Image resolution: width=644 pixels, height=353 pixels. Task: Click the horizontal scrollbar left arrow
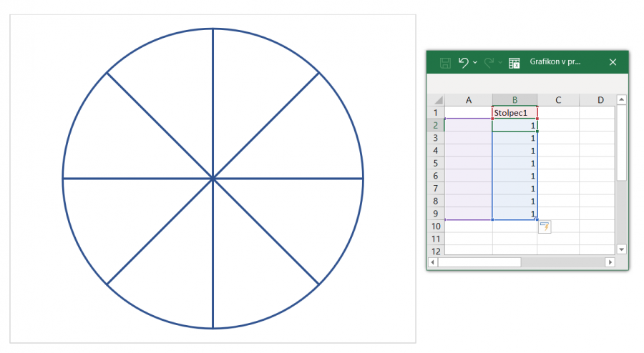[x=432, y=262]
